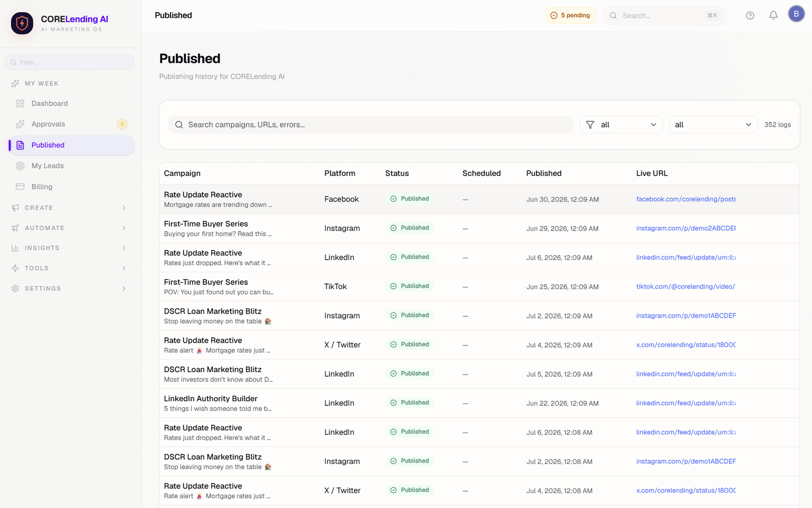Open x.com link for Jul 4 12:09 AM row
This screenshot has height=508, width=812.
coord(686,345)
